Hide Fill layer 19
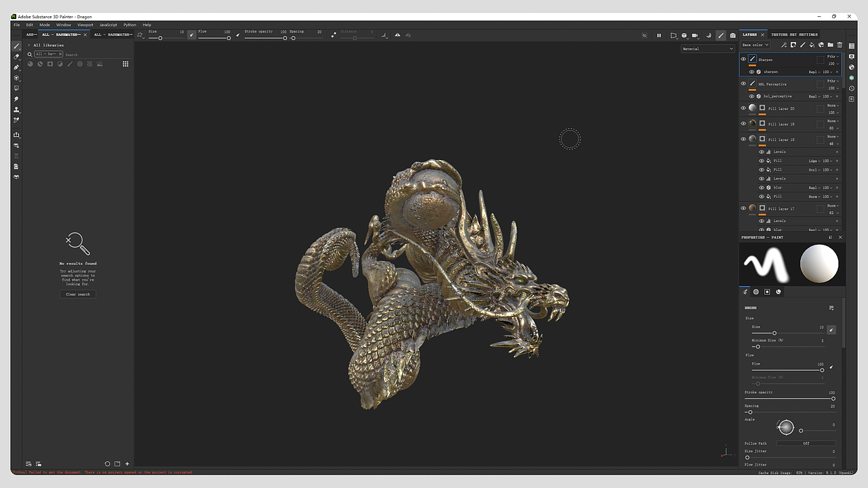The image size is (868, 488). coord(743,124)
